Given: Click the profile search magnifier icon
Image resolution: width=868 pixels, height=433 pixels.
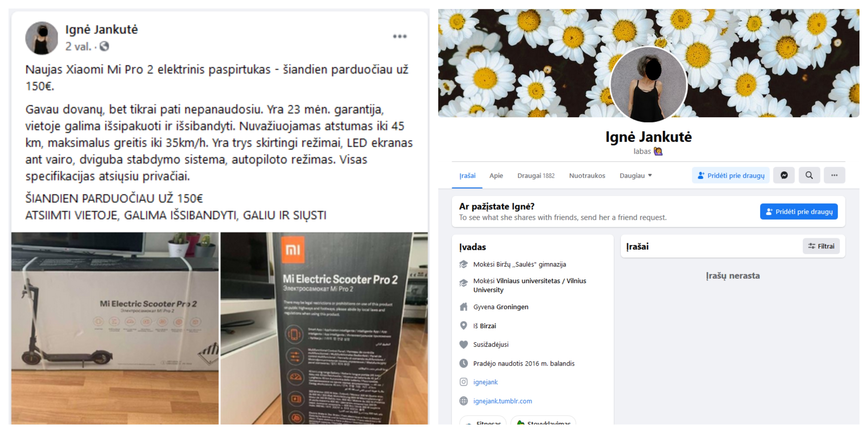Looking at the screenshot, I should click(x=809, y=175).
